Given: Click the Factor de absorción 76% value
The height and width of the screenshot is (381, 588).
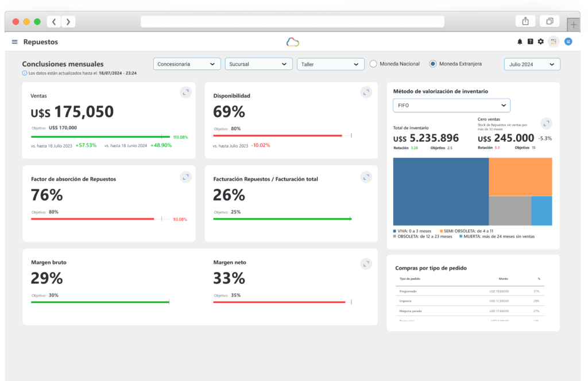Looking at the screenshot, I should click(x=47, y=195).
